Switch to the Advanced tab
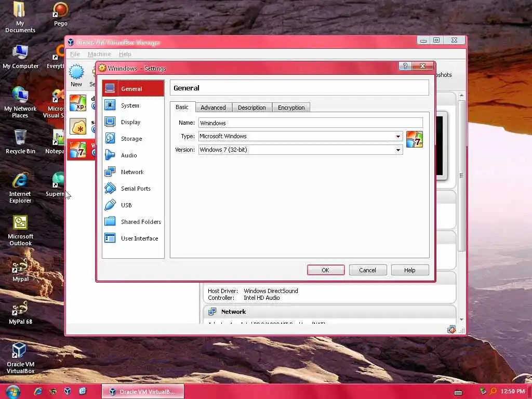Screen dimensions: 532x399 pos(214,107)
